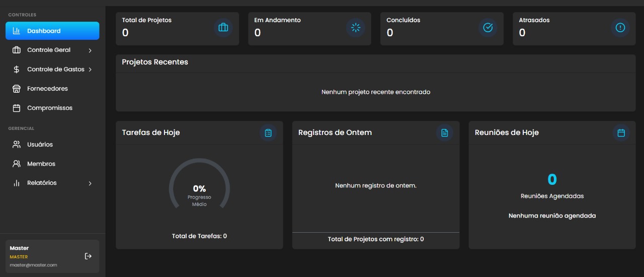Click the document icon in Registros de Ontem

coord(444,133)
